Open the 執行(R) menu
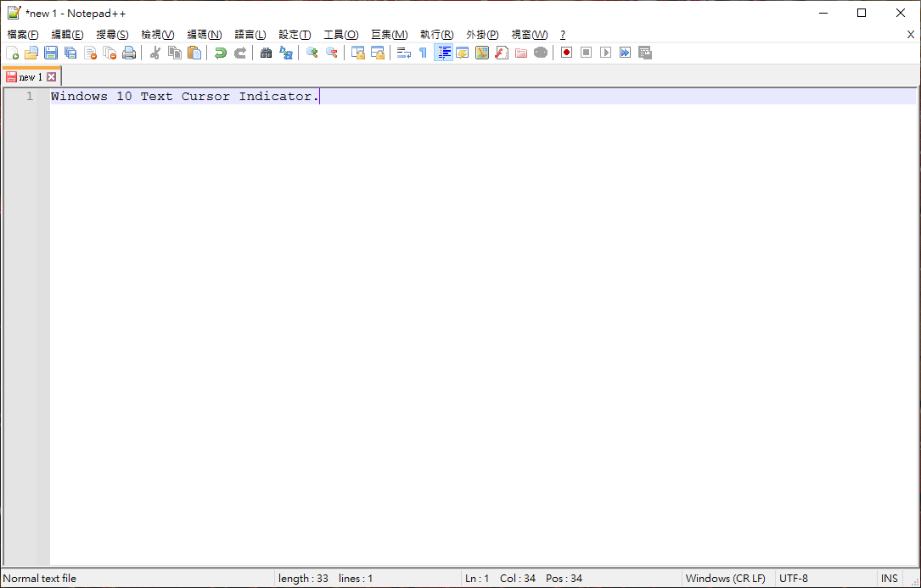 [437, 35]
